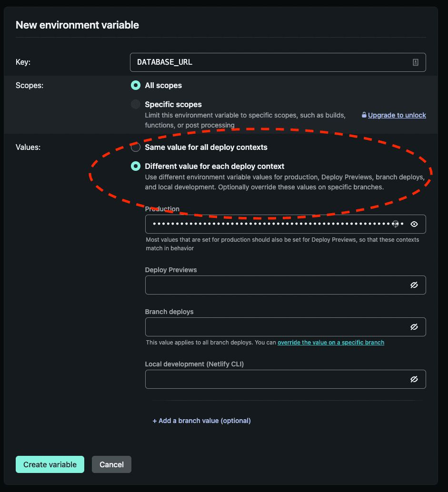Follow override the value on a specific branch link
Viewport: 448px width, 492px height.
331,343
